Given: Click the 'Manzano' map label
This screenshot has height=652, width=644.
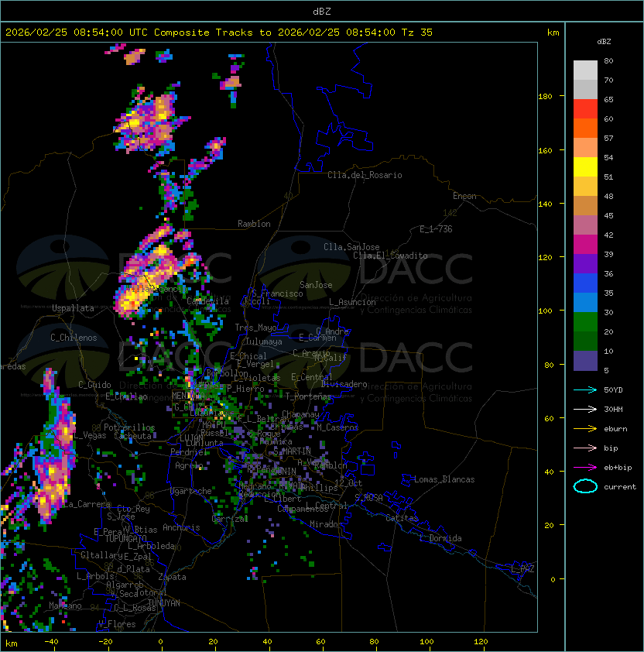Looking at the screenshot, I should (x=65, y=606).
